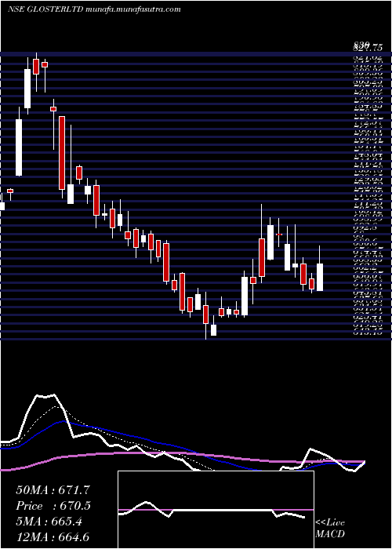Select the Price : 670.5 readout

pyautogui.click(x=53, y=506)
